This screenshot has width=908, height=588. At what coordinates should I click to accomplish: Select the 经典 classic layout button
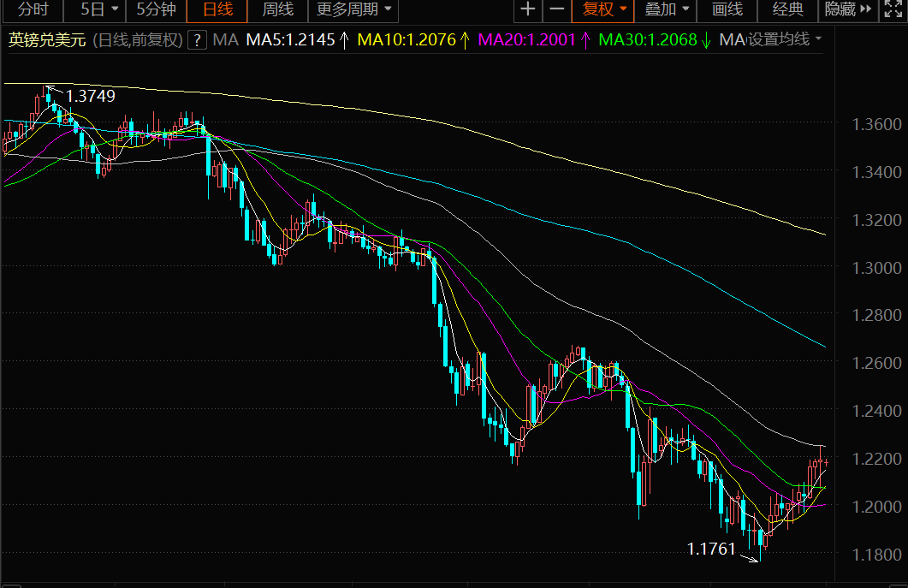788,9
